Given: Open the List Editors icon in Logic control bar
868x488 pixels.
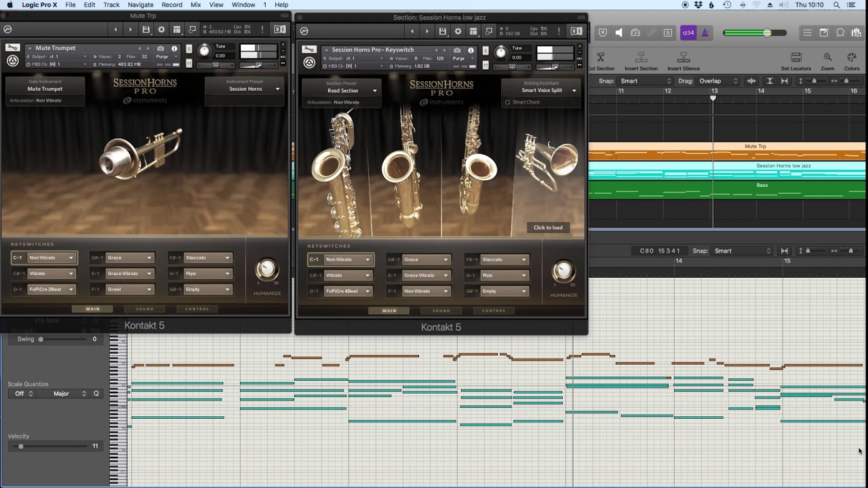Looking at the screenshot, I should point(807,33).
